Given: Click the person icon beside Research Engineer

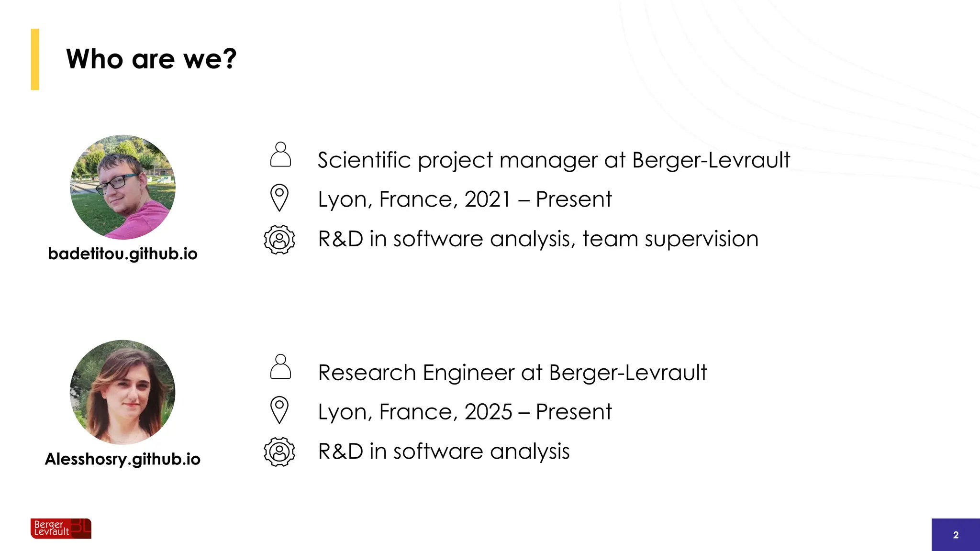Looking at the screenshot, I should coord(280,367).
